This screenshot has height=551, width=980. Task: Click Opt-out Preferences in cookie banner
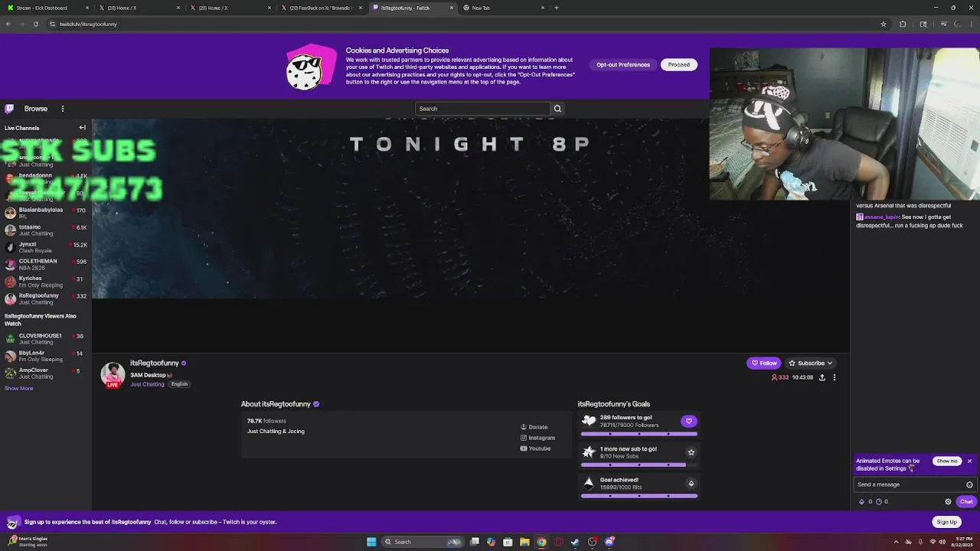coord(623,64)
